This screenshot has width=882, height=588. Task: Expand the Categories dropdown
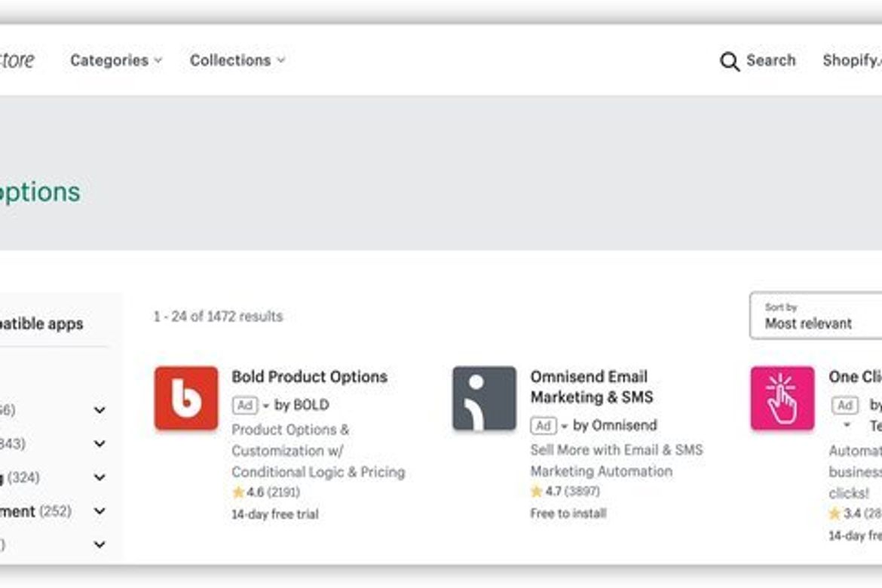tap(115, 60)
